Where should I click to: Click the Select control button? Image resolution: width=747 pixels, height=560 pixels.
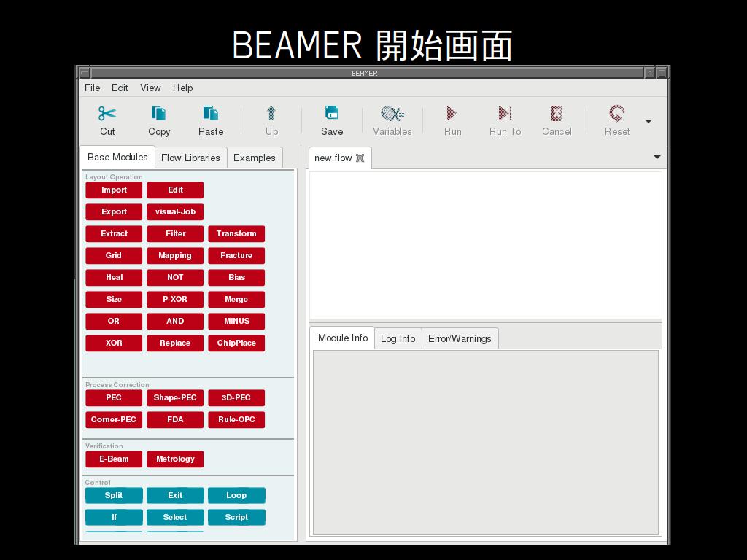click(175, 518)
